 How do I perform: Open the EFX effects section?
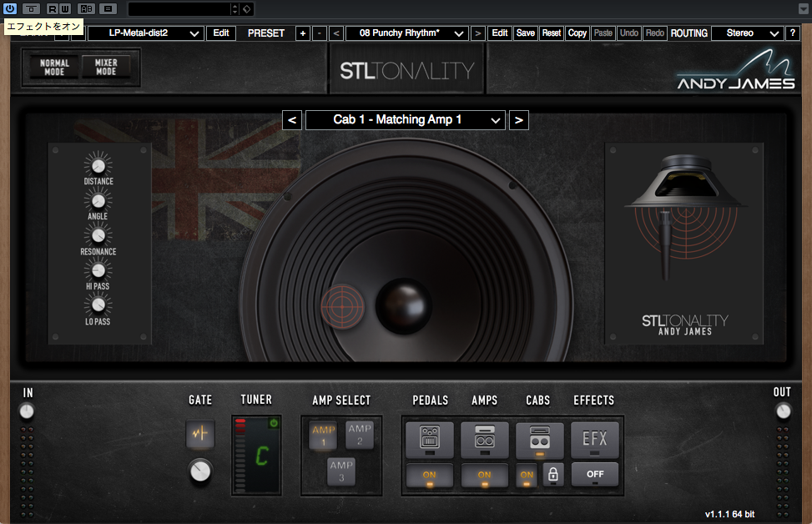(594, 439)
